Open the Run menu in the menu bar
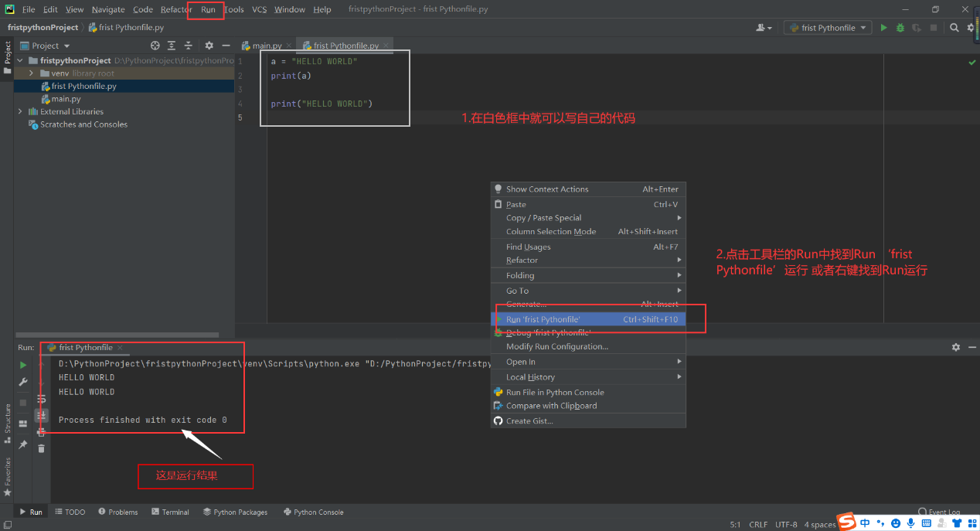Image resolution: width=980 pixels, height=531 pixels. [208, 9]
